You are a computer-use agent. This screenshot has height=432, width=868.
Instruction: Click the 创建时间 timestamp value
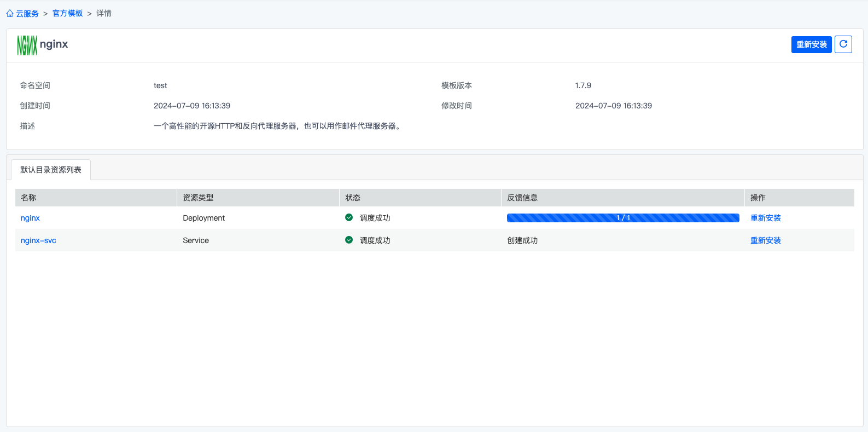(x=192, y=106)
